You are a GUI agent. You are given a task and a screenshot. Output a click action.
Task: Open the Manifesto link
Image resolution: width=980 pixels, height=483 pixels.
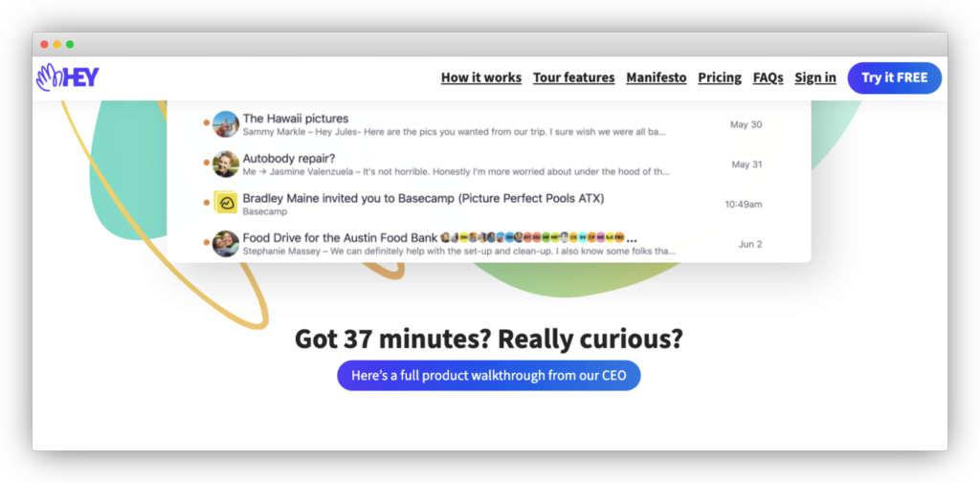pos(656,77)
